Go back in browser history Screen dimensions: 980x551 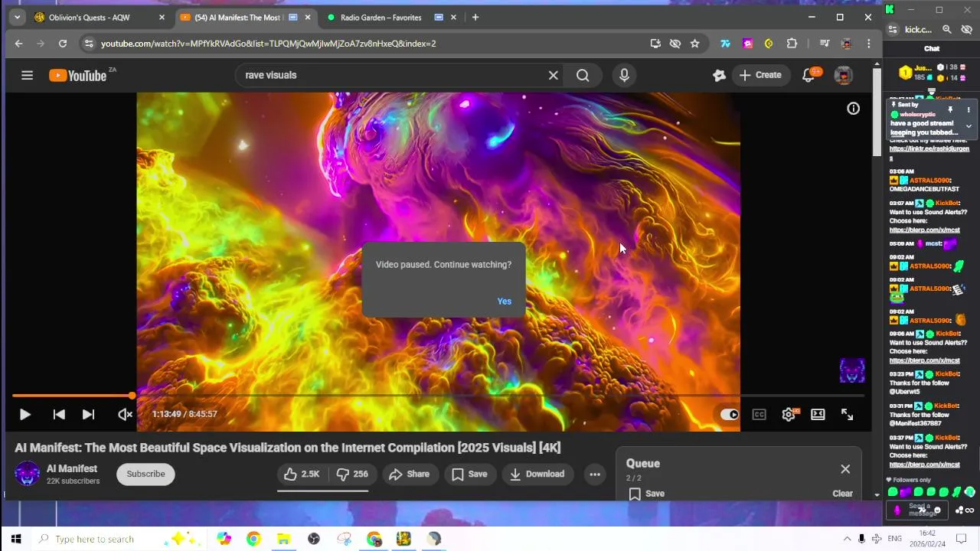[18, 44]
